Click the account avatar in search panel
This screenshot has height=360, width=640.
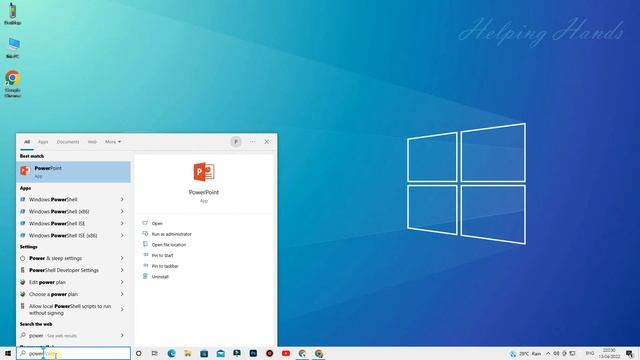coord(236,142)
